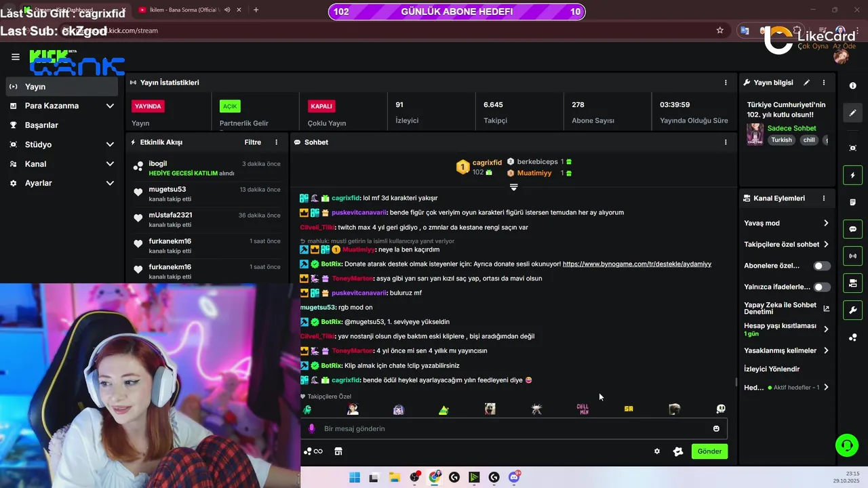Image resolution: width=868 pixels, height=488 pixels.
Task: Open Sohbet panel three-dot menu
Action: 726,142
